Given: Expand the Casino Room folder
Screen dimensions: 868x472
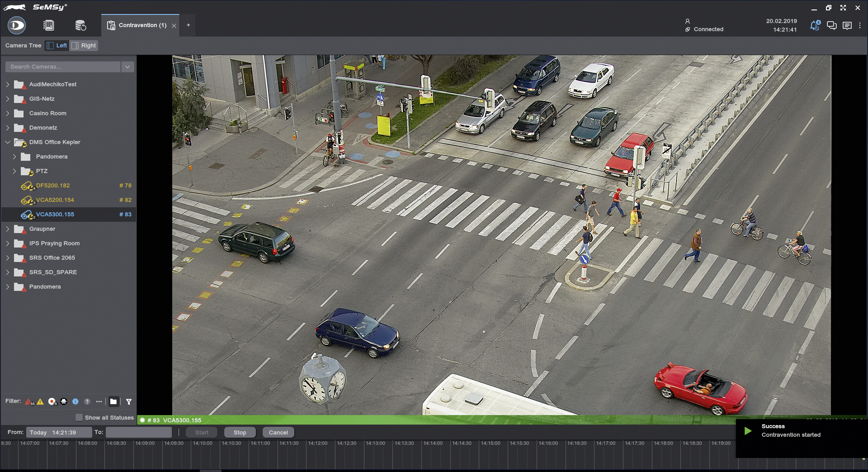Looking at the screenshot, I should coord(8,113).
